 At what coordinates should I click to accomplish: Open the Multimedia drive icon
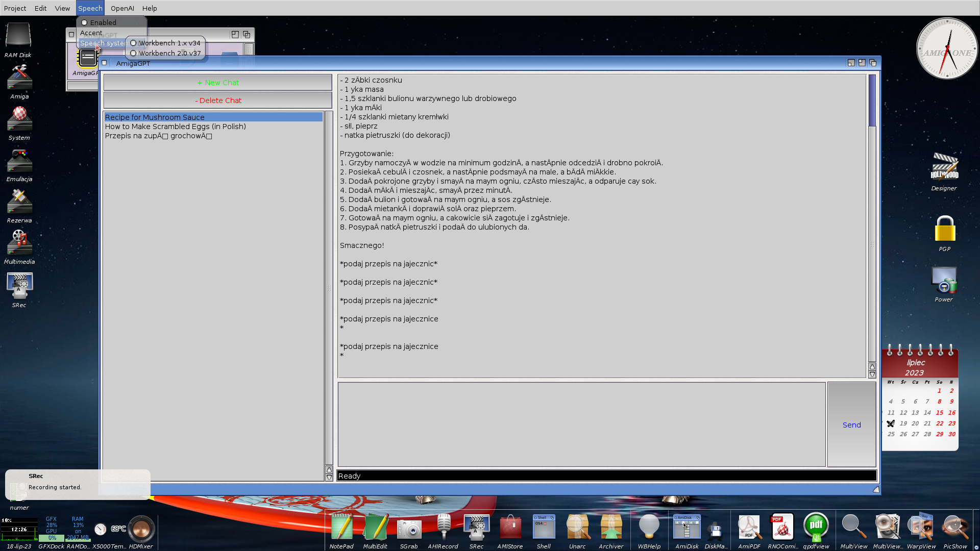(x=19, y=243)
